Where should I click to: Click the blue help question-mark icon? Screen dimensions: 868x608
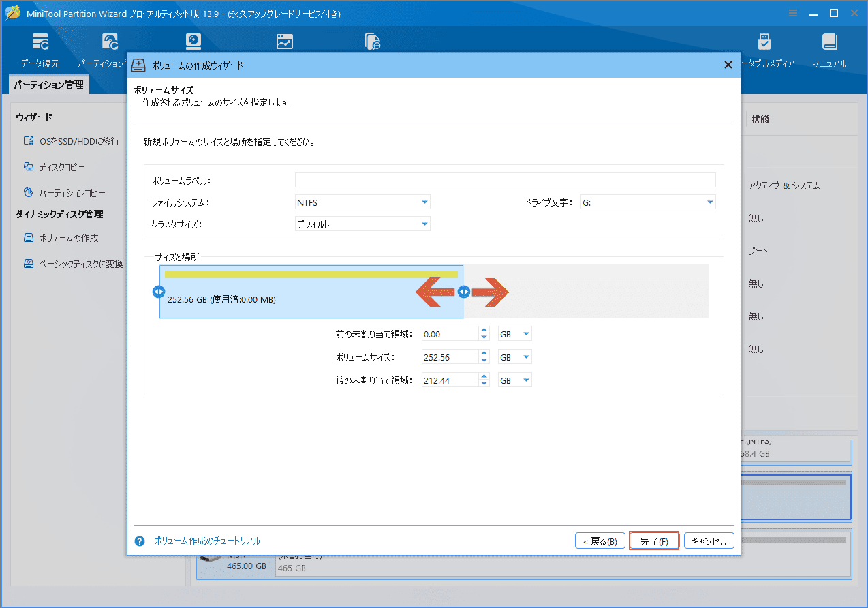[140, 541]
